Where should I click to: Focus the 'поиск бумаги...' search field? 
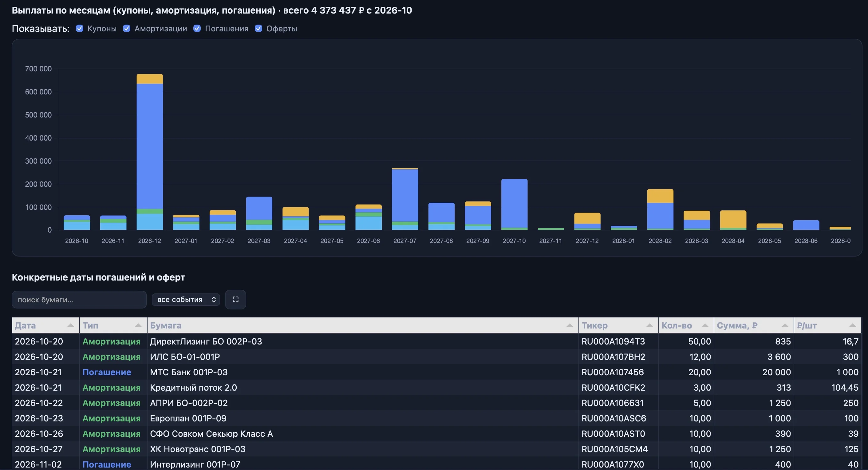tap(79, 299)
